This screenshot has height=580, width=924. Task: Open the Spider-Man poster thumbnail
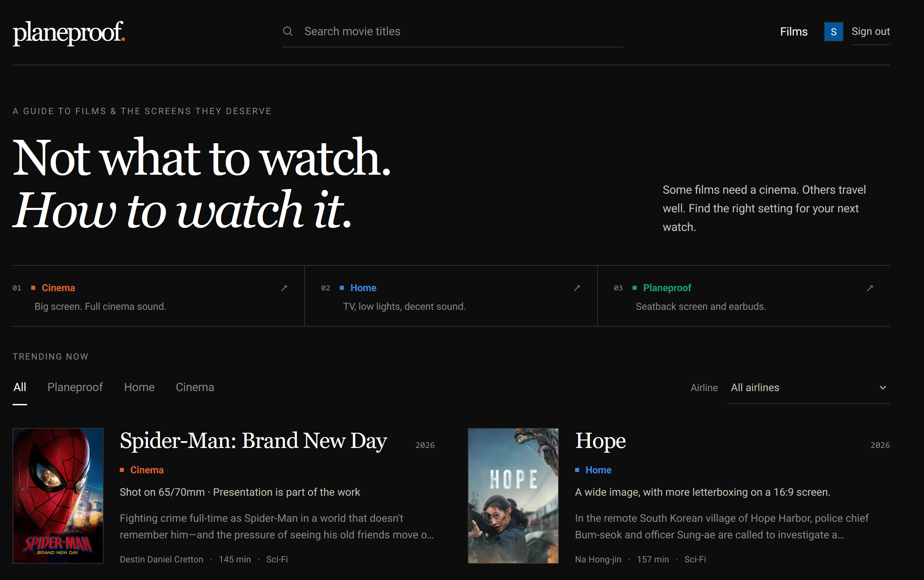click(x=58, y=496)
